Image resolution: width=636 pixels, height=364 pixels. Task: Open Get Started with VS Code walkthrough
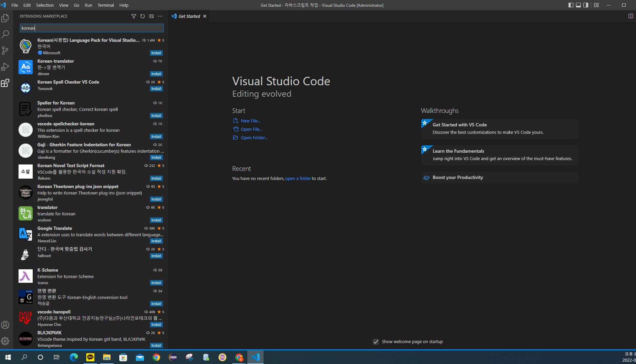pos(499,128)
